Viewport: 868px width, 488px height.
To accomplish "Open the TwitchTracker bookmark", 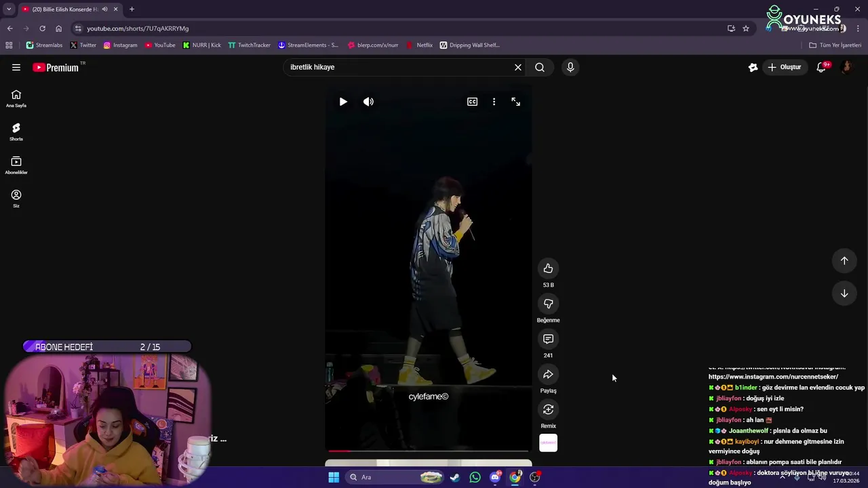I will coord(249,45).
